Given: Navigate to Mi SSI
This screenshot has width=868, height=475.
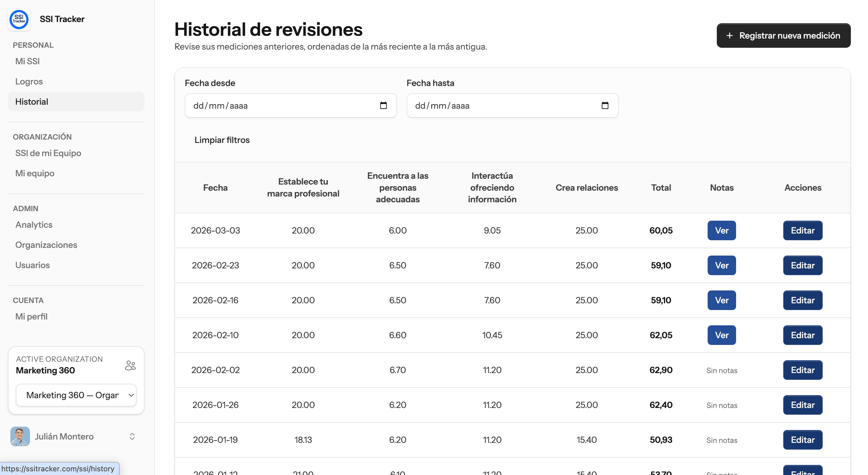Looking at the screenshot, I should pyautogui.click(x=27, y=61).
